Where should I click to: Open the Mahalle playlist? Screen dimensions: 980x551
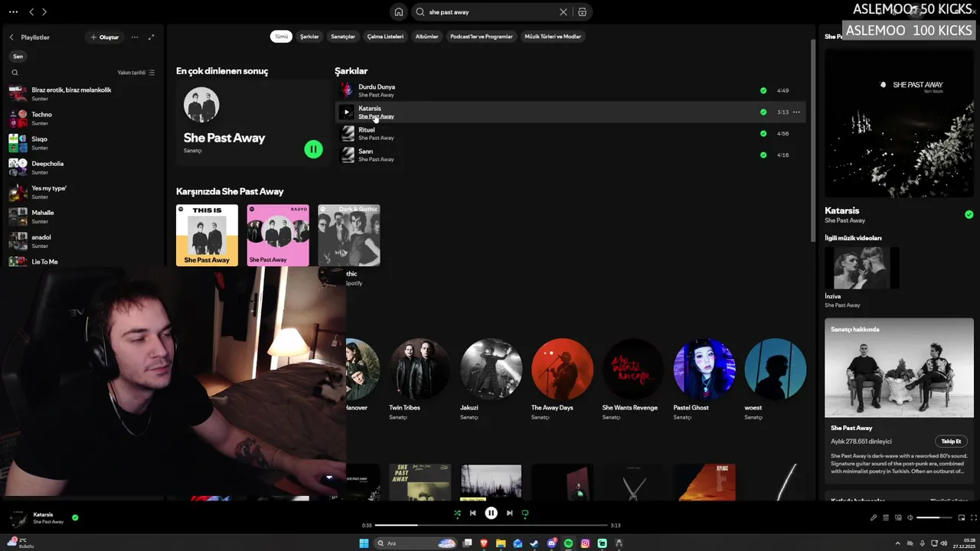pos(83,216)
